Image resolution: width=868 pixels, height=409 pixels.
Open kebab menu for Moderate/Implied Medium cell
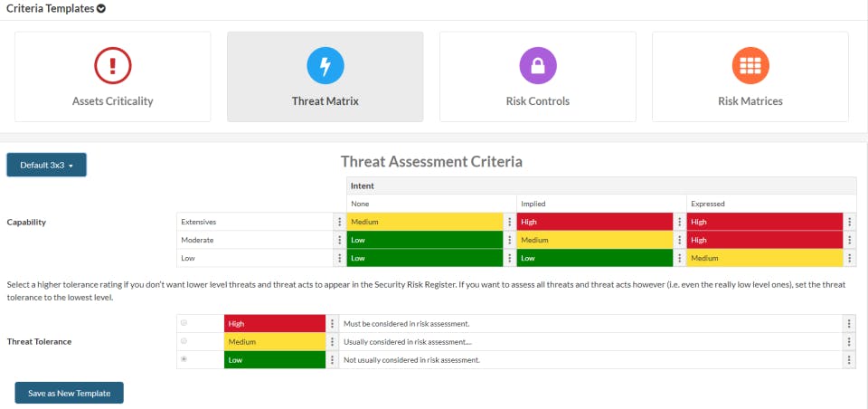pos(679,240)
